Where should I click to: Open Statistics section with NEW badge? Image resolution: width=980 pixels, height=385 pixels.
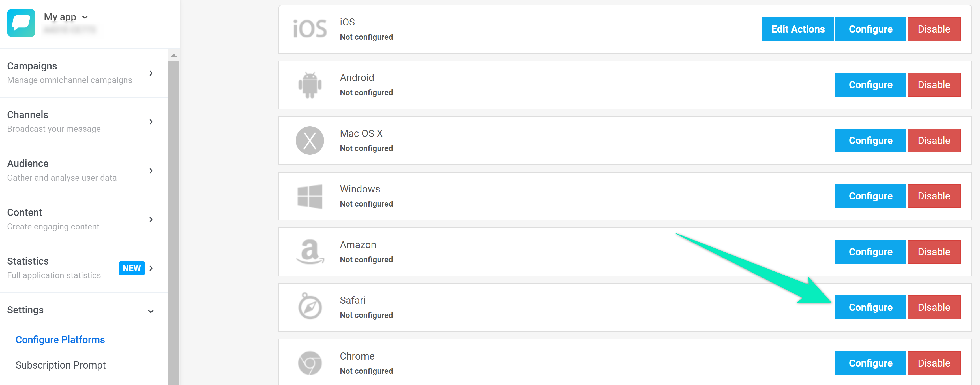pyautogui.click(x=80, y=268)
